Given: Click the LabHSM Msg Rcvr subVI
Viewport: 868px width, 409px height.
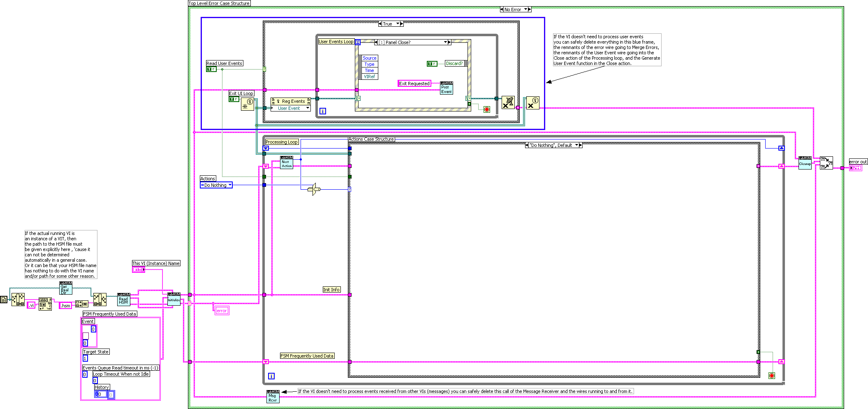Looking at the screenshot, I should (x=273, y=397).
